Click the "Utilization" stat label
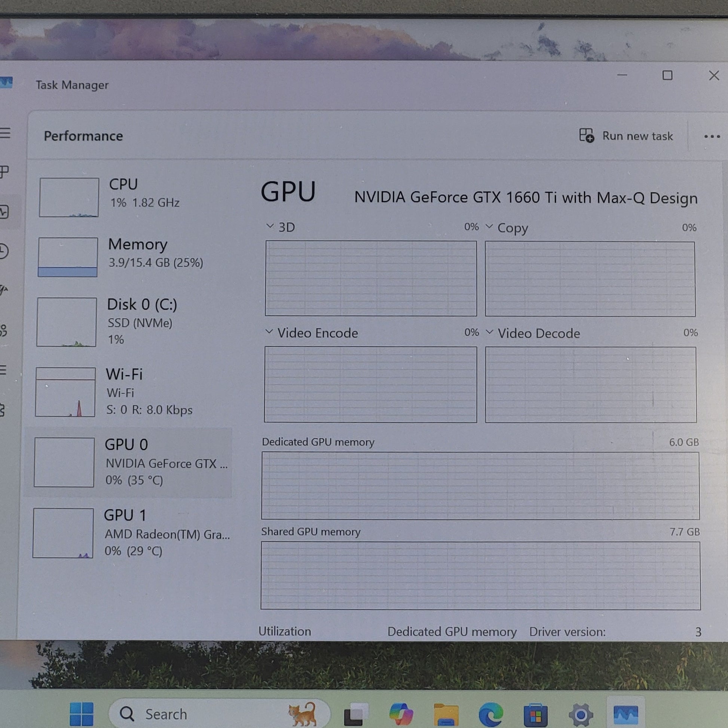Viewport: 728px width, 728px height. (285, 631)
